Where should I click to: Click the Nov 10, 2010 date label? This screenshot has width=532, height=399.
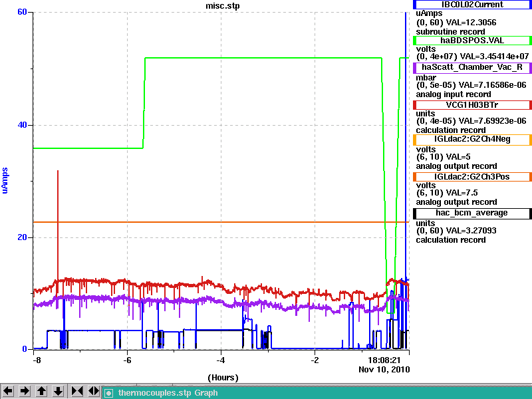coord(384,370)
